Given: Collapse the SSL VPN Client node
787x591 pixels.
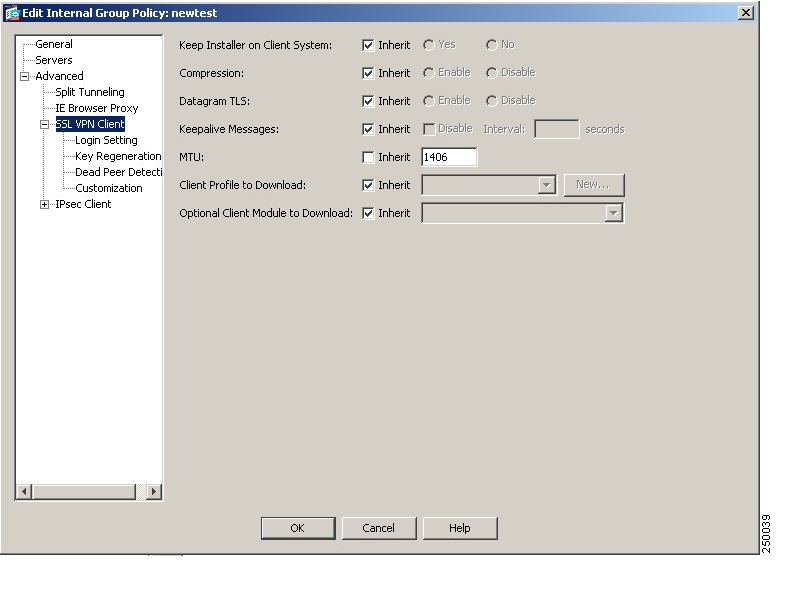Looking at the screenshot, I should pyautogui.click(x=45, y=124).
